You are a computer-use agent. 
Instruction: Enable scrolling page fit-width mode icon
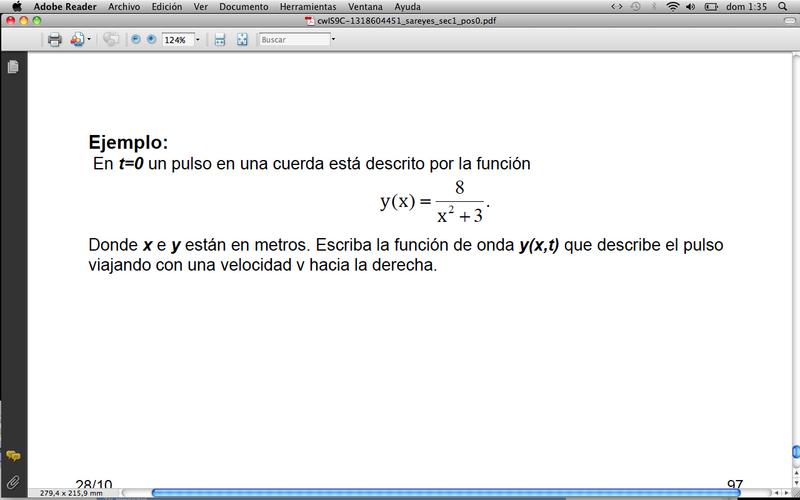point(219,40)
